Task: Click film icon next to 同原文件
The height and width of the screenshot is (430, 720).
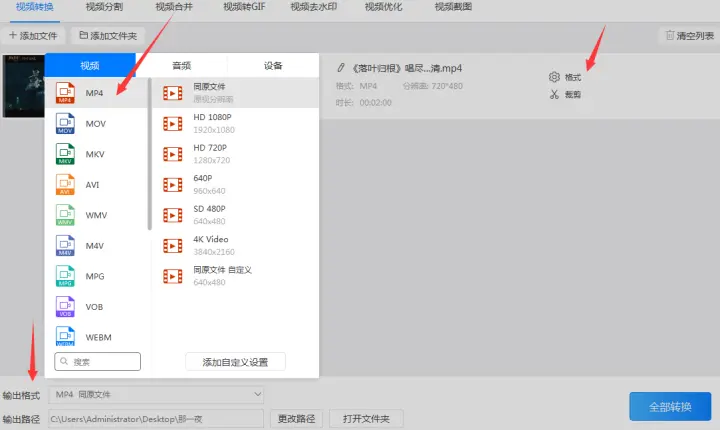Action: (173, 93)
